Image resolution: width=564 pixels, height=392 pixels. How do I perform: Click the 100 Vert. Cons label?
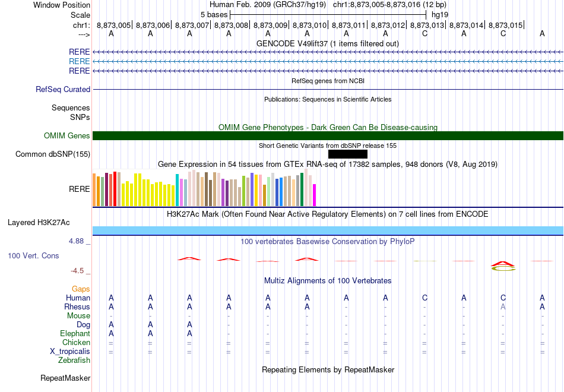(x=33, y=255)
